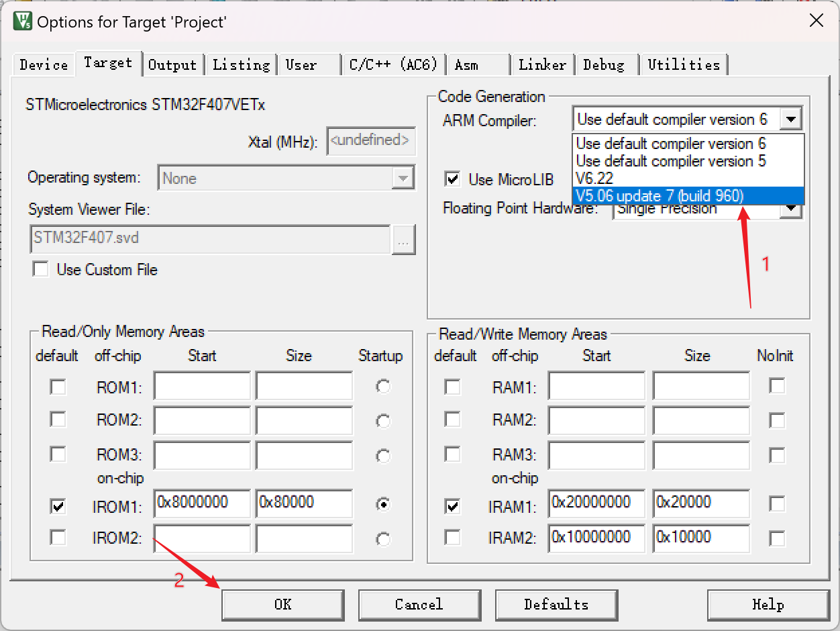The width and height of the screenshot is (840, 631).
Task: Check the RAM2 default checkbox
Action: tap(453, 420)
